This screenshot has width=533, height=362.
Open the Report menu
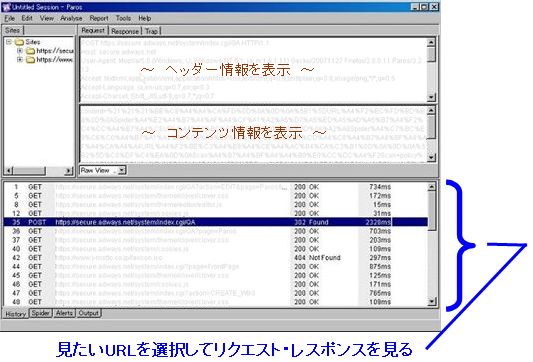point(99,18)
